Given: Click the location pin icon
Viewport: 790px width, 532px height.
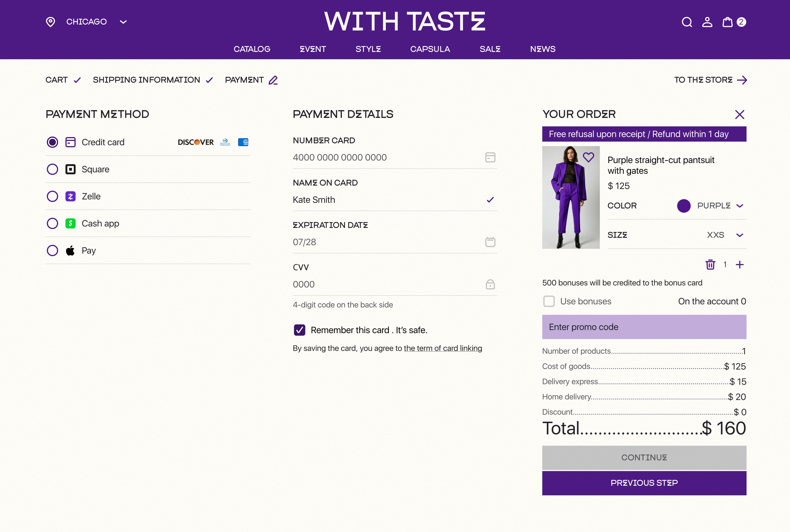Looking at the screenshot, I should (x=51, y=22).
